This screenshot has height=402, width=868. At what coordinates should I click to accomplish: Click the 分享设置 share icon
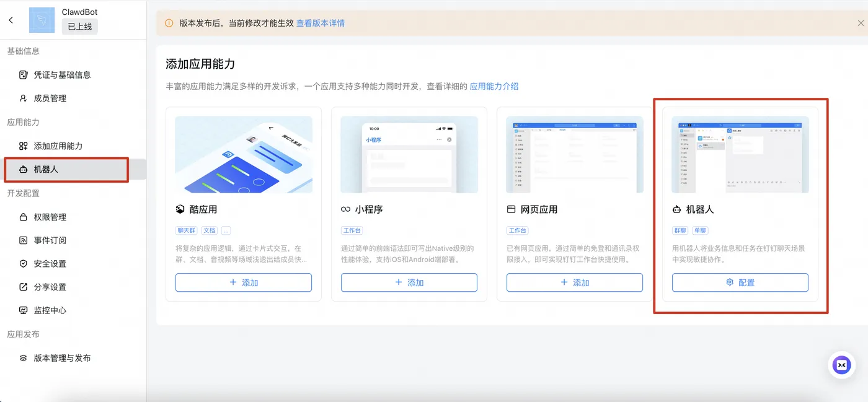coord(24,287)
